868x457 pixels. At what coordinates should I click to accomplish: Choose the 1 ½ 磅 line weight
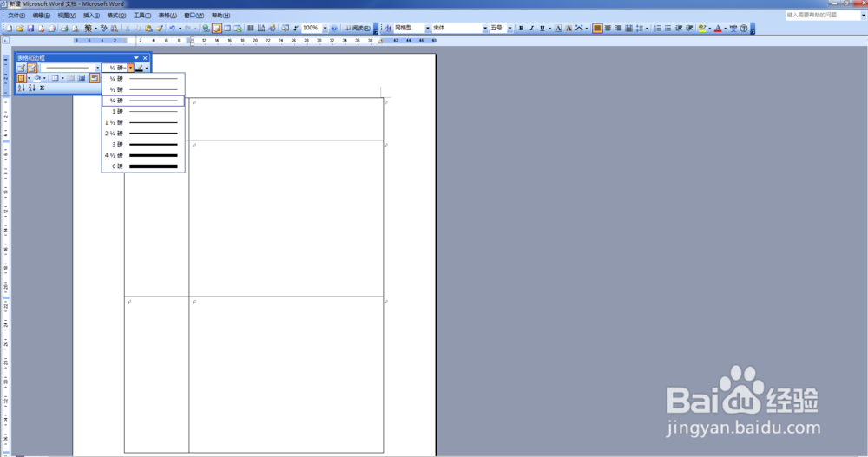(x=143, y=122)
